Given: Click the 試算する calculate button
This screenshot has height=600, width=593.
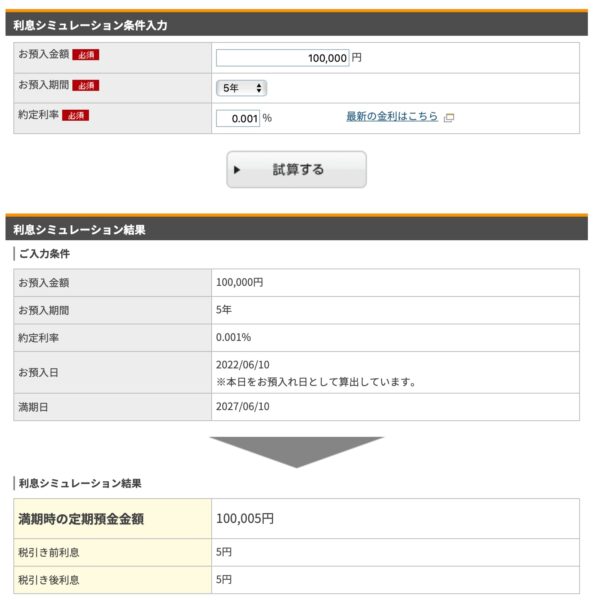Looking at the screenshot, I should pos(296,170).
